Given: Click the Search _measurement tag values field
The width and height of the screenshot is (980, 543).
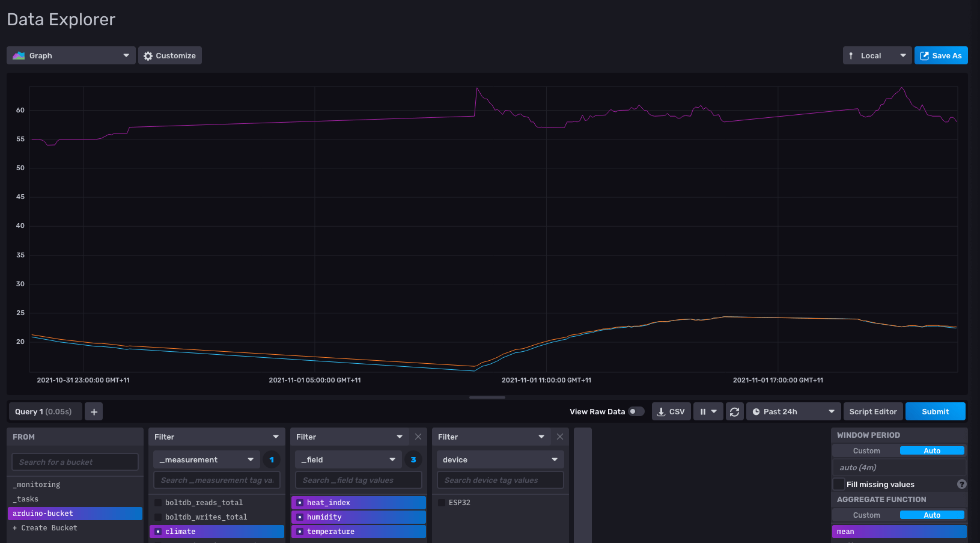Looking at the screenshot, I should (217, 480).
